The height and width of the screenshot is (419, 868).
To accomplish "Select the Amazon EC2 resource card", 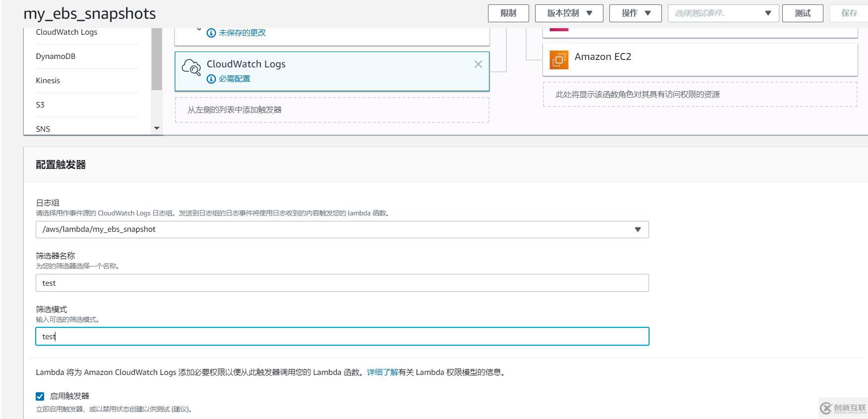I will point(700,59).
